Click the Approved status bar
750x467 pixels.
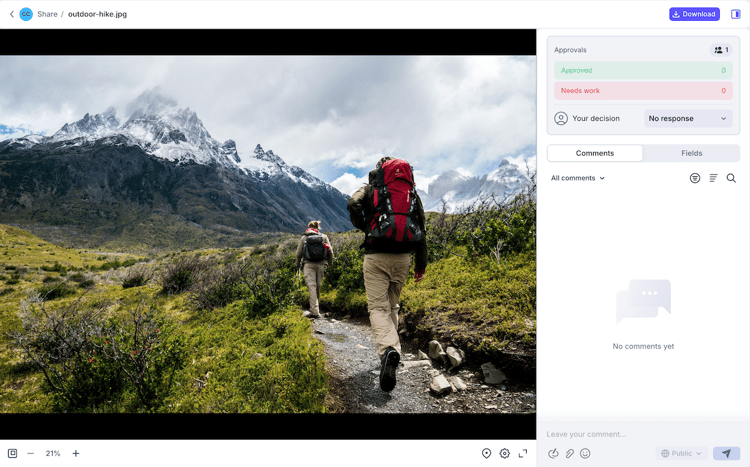(x=643, y=70)
